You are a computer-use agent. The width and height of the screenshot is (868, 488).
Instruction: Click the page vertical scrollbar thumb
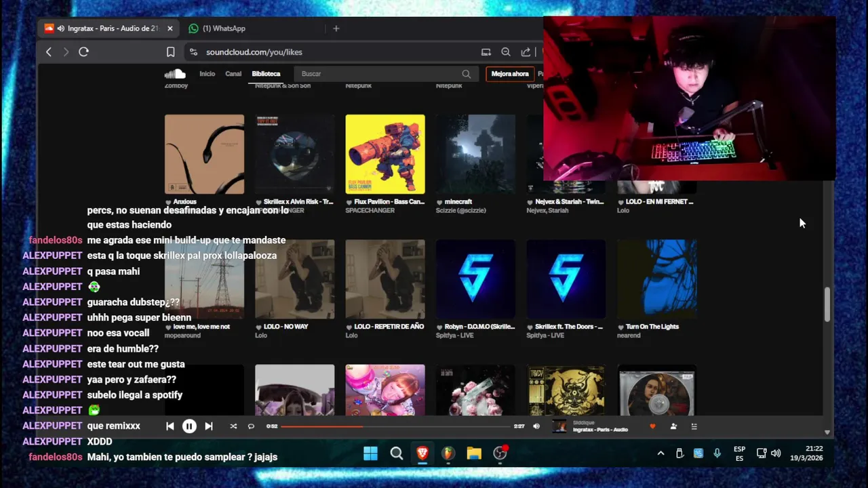(x=827, y=304)
